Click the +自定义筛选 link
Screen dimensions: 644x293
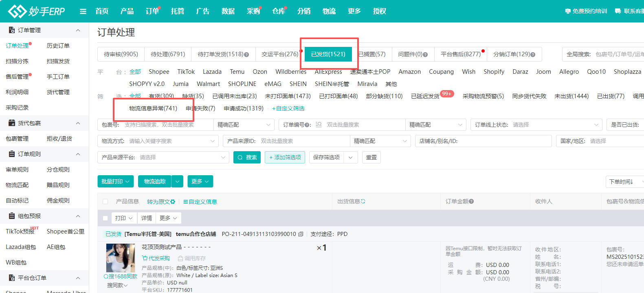(288, 108)
